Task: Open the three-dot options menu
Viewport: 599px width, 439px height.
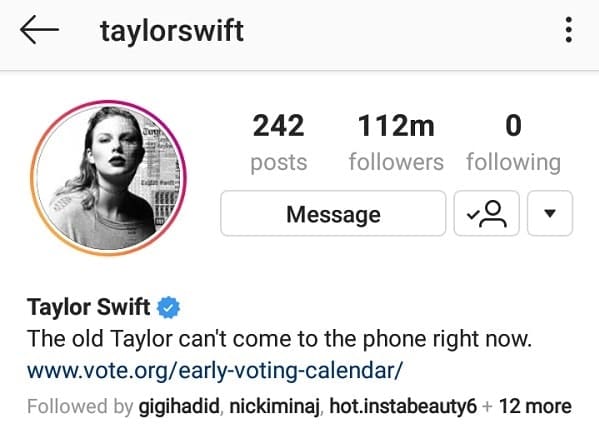Action: (x=569, y=29)
